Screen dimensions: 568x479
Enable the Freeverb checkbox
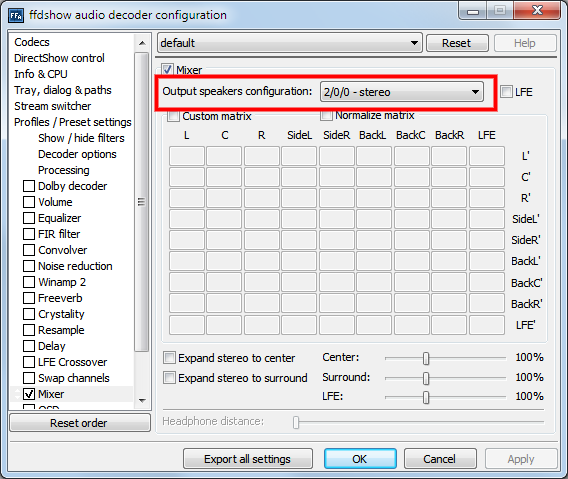pos(29,298)
